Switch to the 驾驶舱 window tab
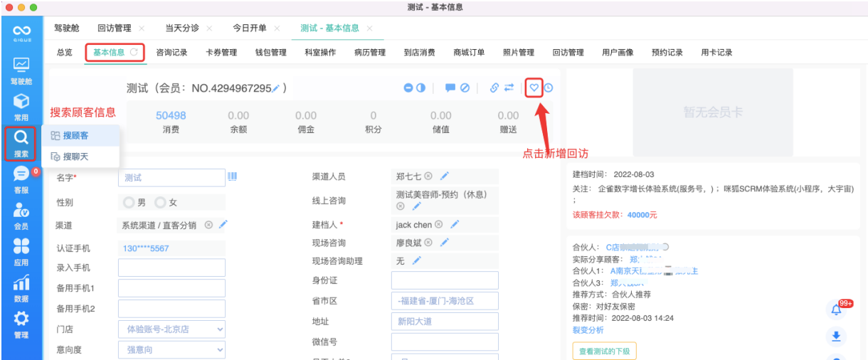 (67, 28)
